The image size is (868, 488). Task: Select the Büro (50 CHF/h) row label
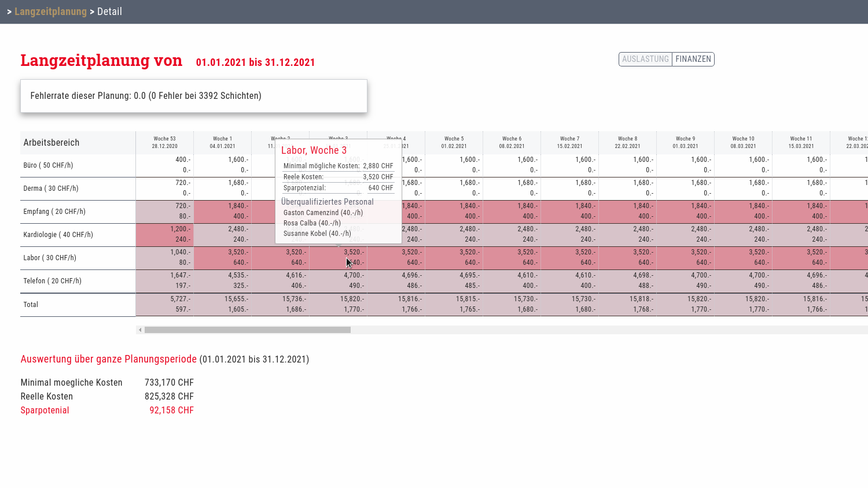[48, 165]
